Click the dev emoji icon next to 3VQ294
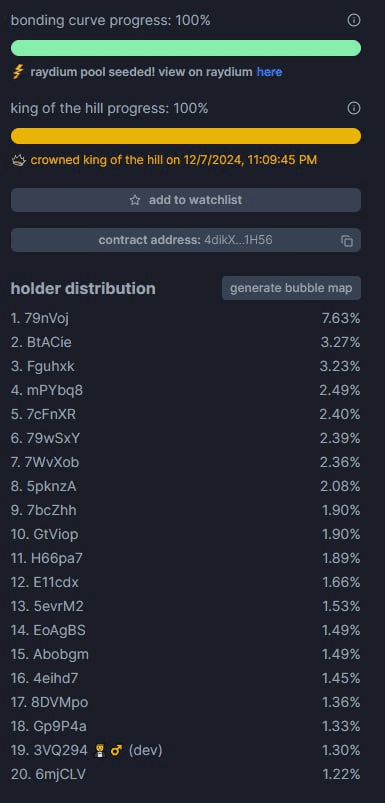385x803 pixels. tap(100, 751)
